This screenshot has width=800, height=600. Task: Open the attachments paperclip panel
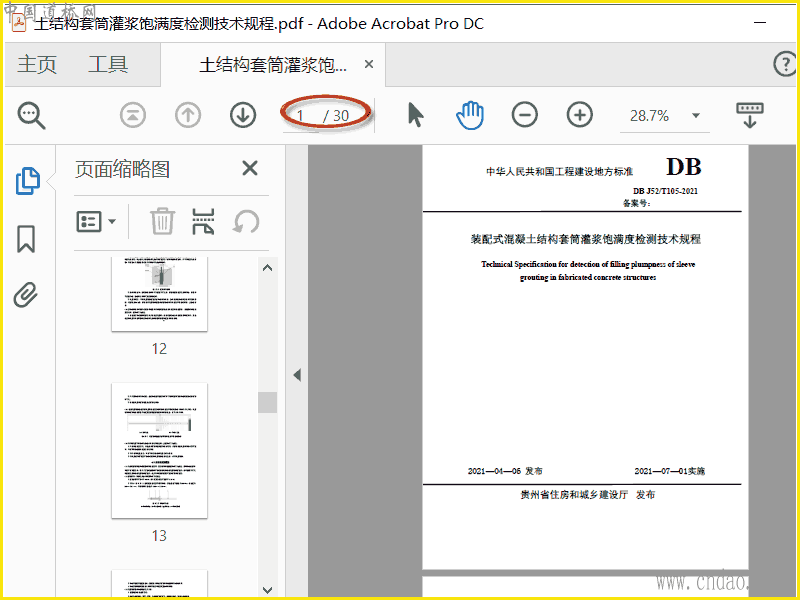click(26, 295)
